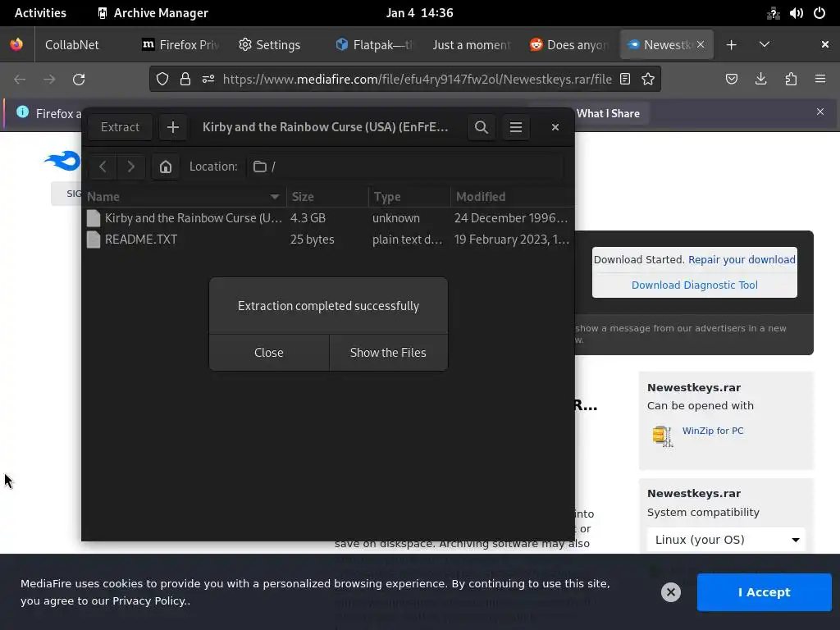Open a new Firefox tab
This screenshot has width=840, height=630.
click(731, 45)
